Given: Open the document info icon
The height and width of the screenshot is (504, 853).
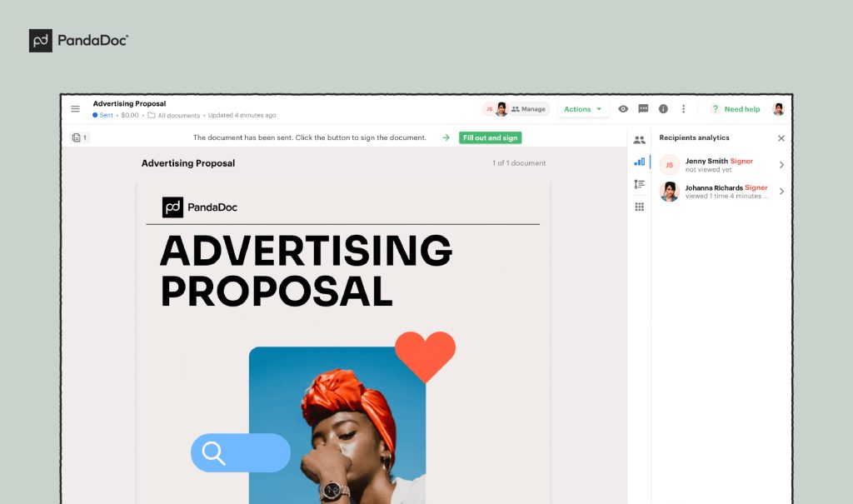Looking at the screenshot, I should (663, 109).
